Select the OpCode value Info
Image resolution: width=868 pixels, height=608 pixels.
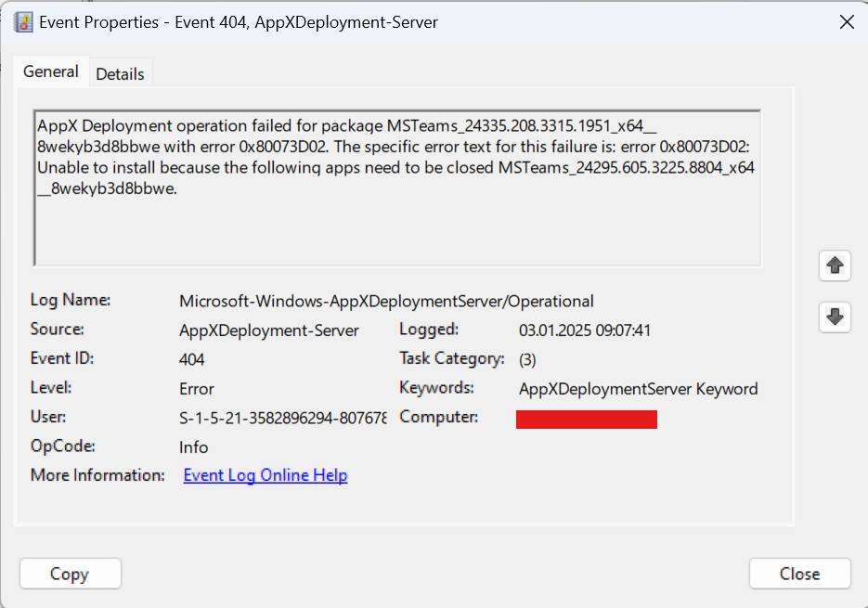(x=193, y=446)
